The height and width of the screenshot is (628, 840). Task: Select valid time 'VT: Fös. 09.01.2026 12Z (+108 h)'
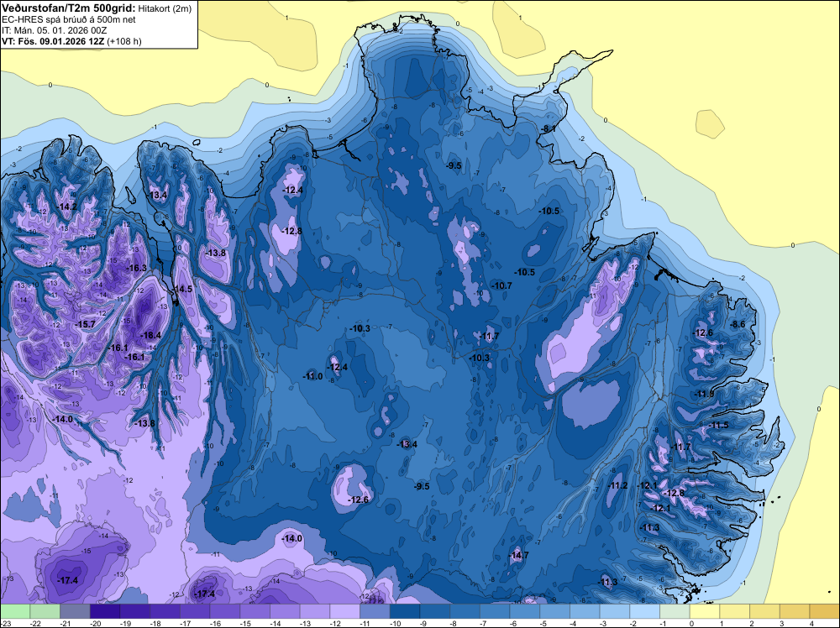71,41
